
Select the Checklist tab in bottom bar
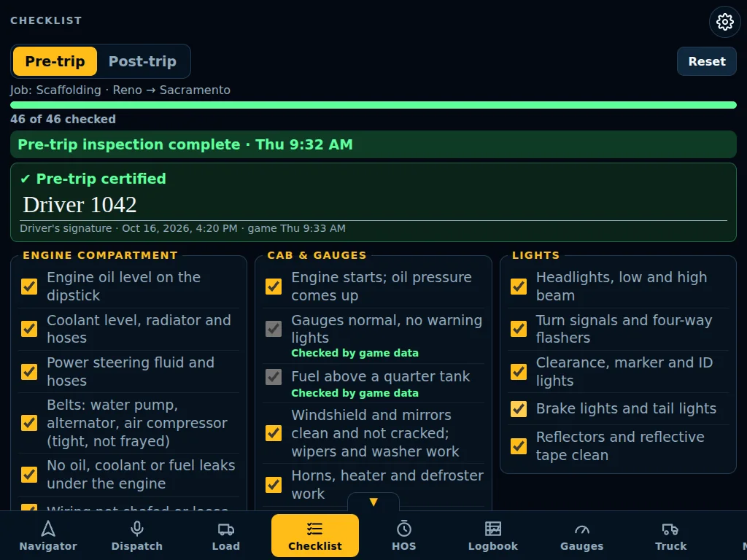coord(315,535)
